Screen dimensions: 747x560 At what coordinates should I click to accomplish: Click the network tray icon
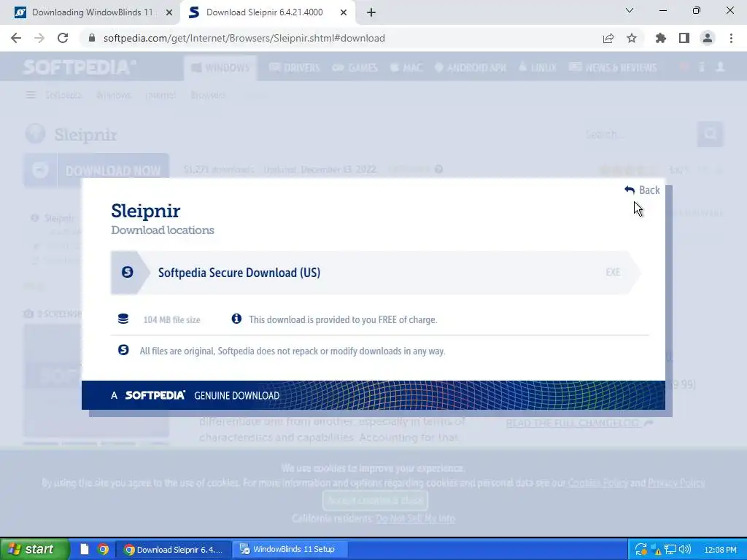coord(670,550)
